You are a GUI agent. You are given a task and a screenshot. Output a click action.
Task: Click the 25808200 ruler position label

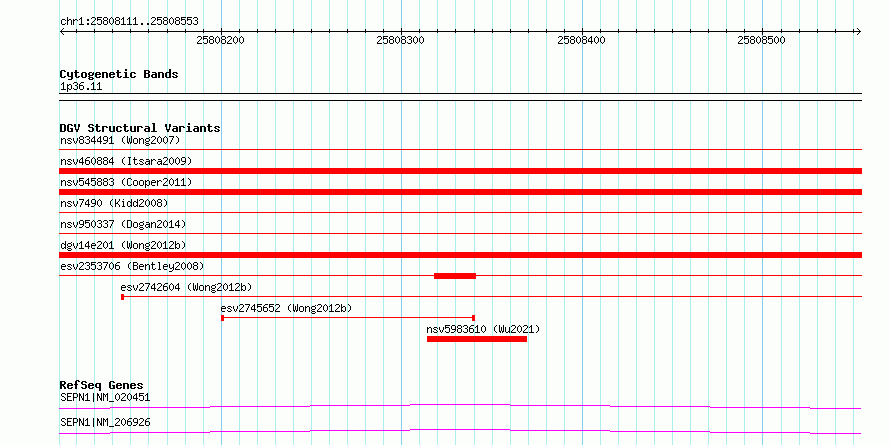[220, 40]
